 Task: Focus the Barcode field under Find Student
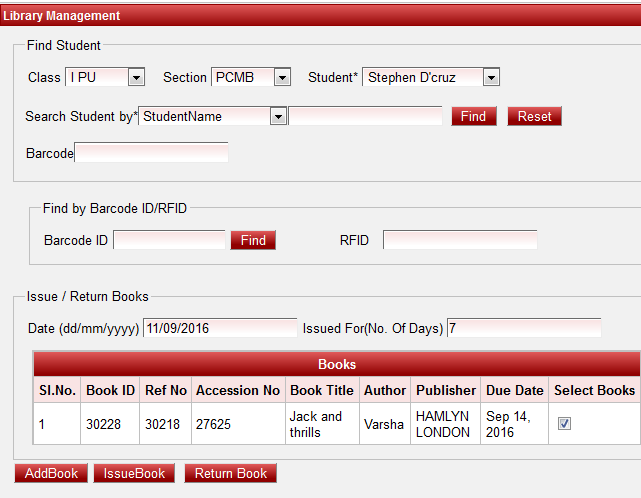click(151, 153)
